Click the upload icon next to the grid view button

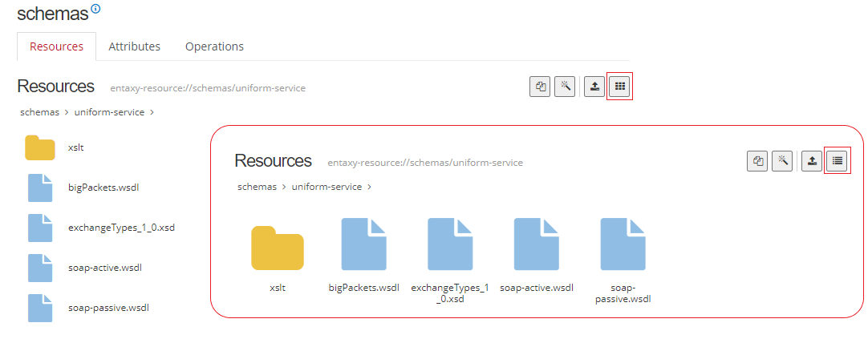pyautogui.click(x=594, y=87)
